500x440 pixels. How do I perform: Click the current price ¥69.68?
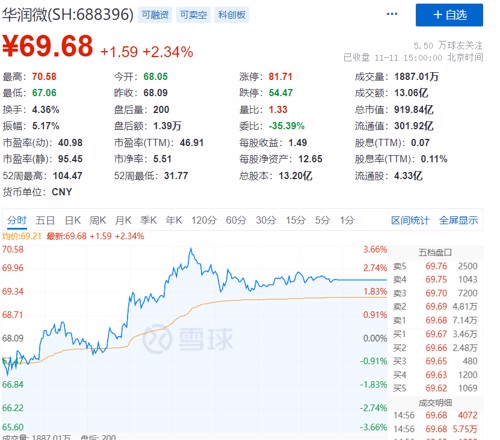pos(48,46)
